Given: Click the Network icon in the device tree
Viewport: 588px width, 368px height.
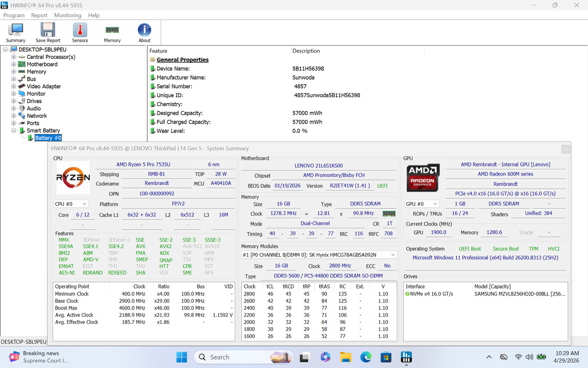Looking at the screenshot, I should [22, 116].
